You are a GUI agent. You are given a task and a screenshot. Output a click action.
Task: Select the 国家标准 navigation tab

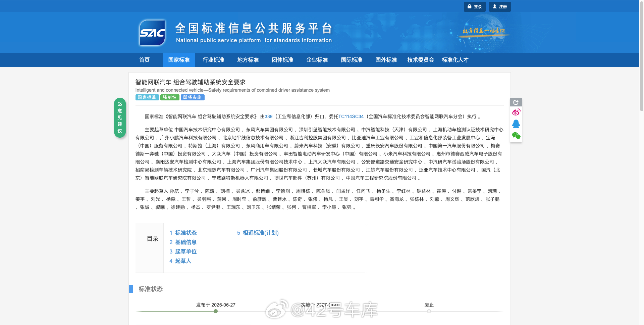pyautogui.click(x=179, y=60)
